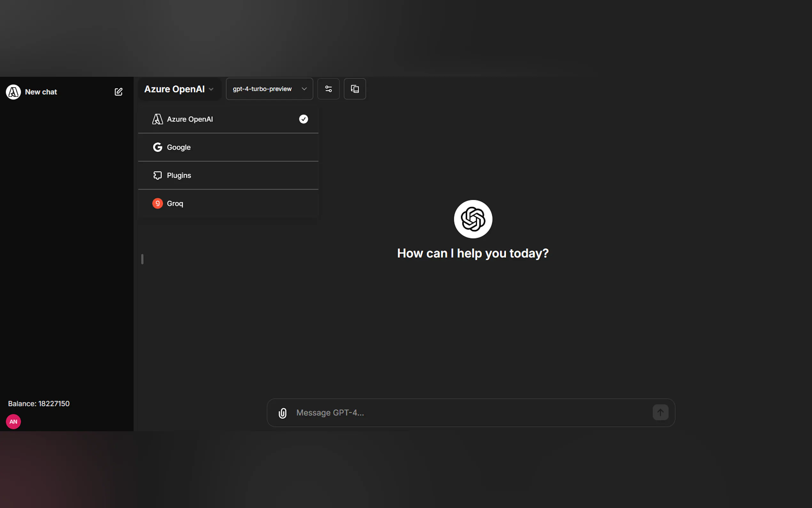The image size is (812, 508).
Task: Click the checkmark next to Azure OpenAI
Action: (303, 119)
